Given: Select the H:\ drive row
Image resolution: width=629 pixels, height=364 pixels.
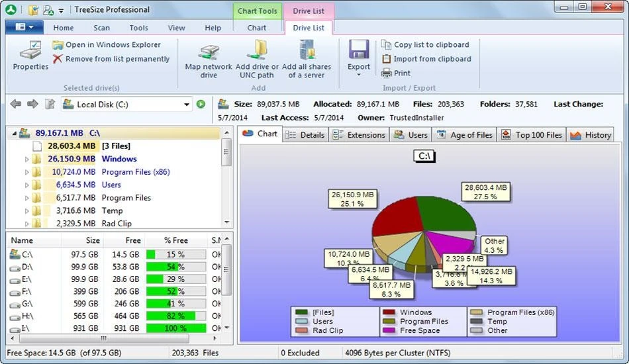Looking at the screenshot, I should 114,316.
